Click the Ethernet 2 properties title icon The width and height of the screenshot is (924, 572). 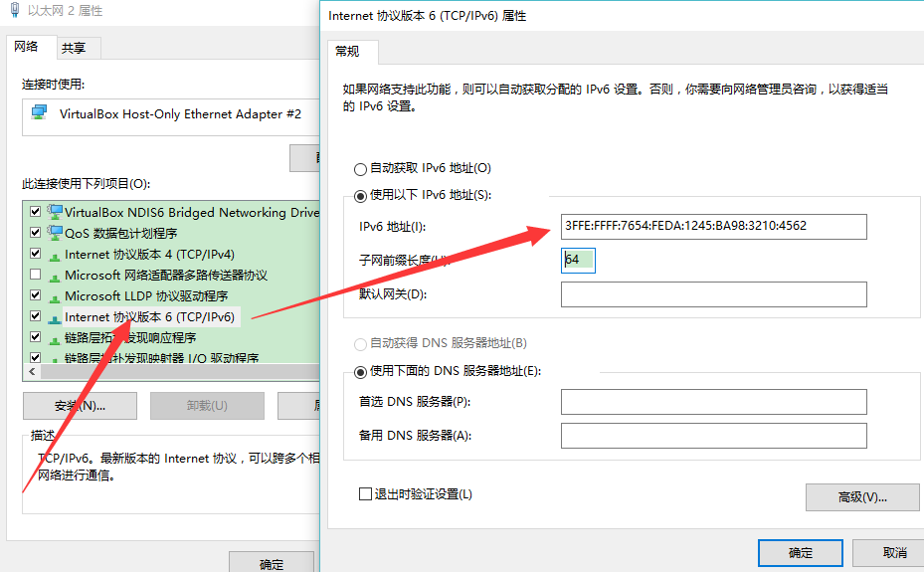pos(15,10)
